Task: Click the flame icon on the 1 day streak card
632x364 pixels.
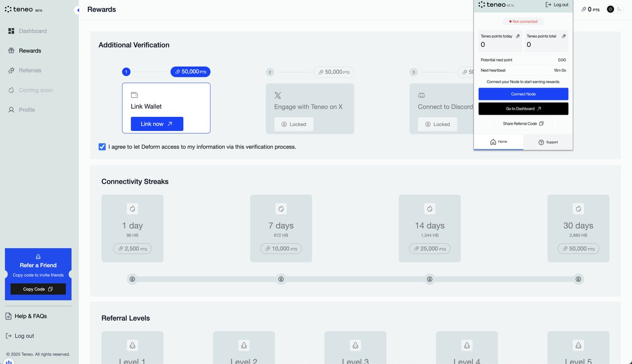Action: point(132,209)
